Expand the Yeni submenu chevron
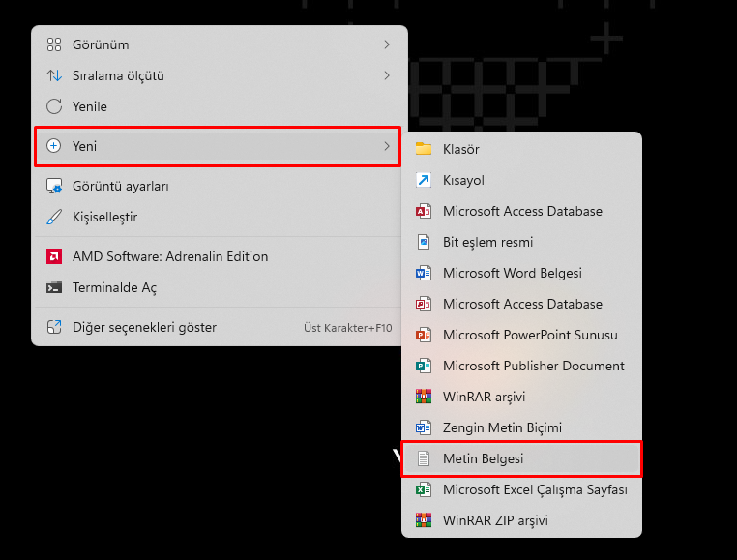The width and height of the screenshot is (737, 560). click(387, 146)
